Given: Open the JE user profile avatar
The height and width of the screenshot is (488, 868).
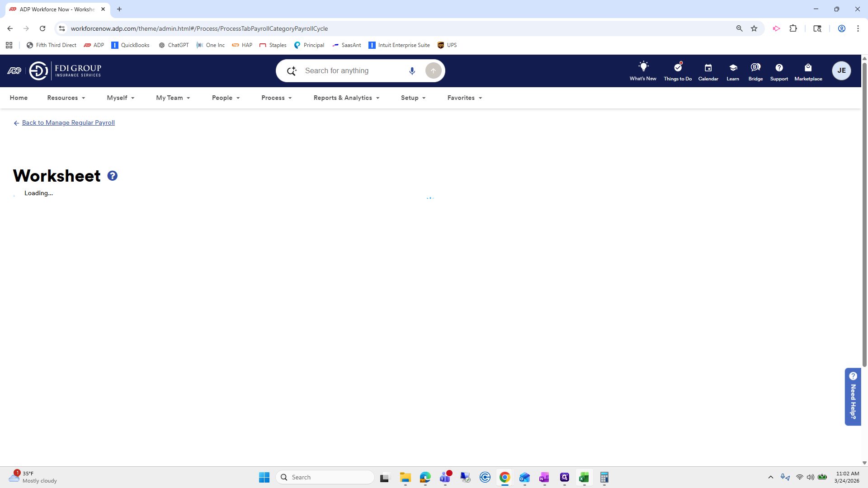Looking at the screenshot, I should [x=841, y=70].
